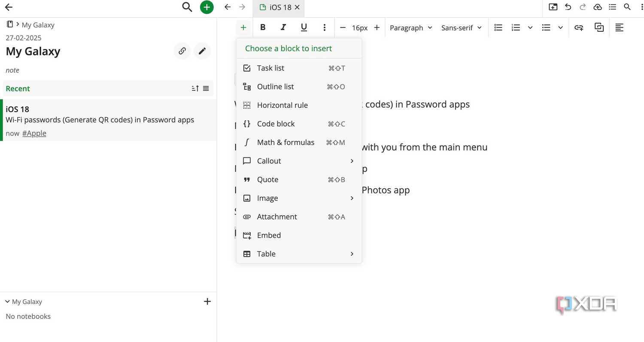Insert a Math & formulas block
Viewport: 644px width, 342px height.
[x=299, y=142]
